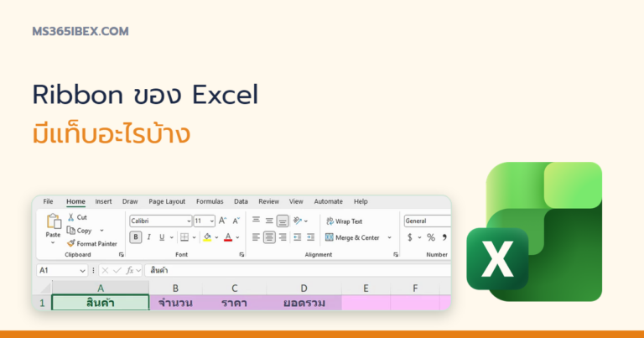
Task: Expand the Merge & Center dropdown arrow
Action: (x=389, y=237)
